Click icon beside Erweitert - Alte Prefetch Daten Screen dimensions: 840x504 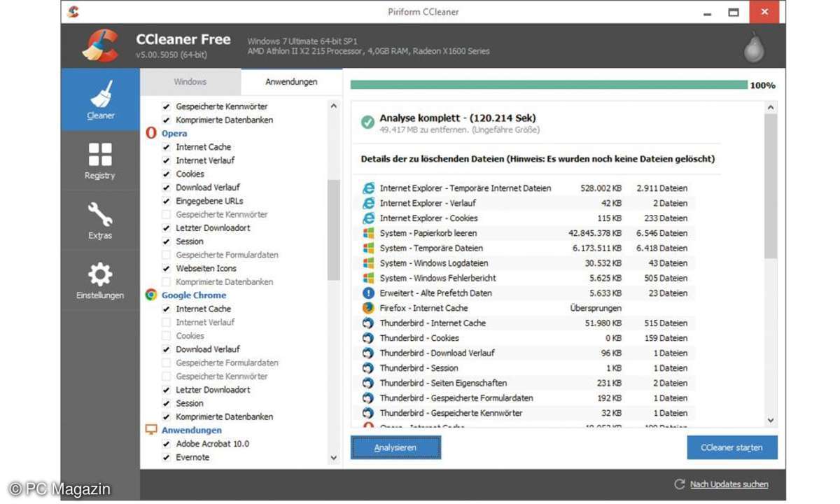(x=368, y=293)
